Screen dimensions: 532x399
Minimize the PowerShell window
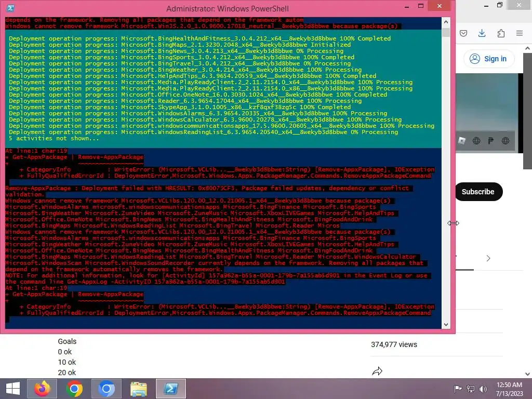click(407, 6)
